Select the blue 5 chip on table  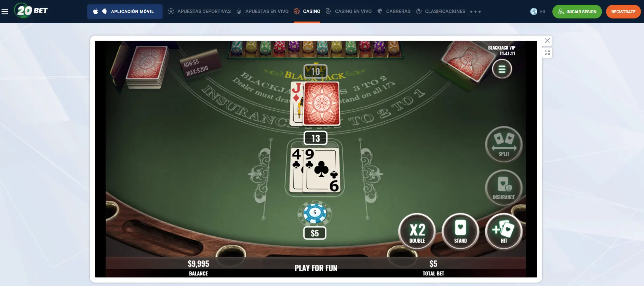click(x=315, y=213)
